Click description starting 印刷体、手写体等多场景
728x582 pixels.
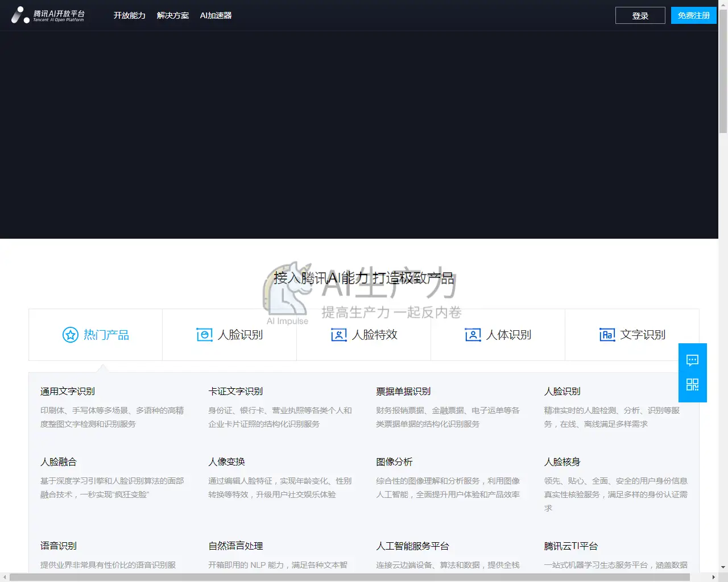(x=112, y=417)
